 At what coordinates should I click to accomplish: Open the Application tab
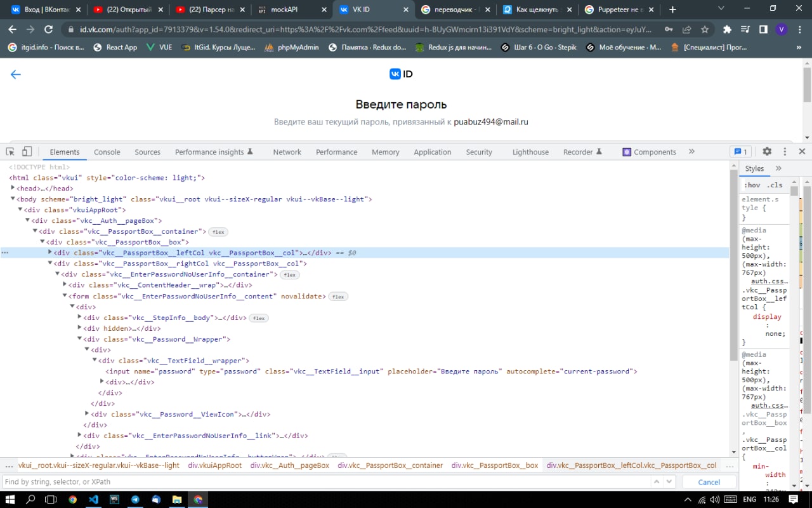pyautogui.click(x=433, y=152)
